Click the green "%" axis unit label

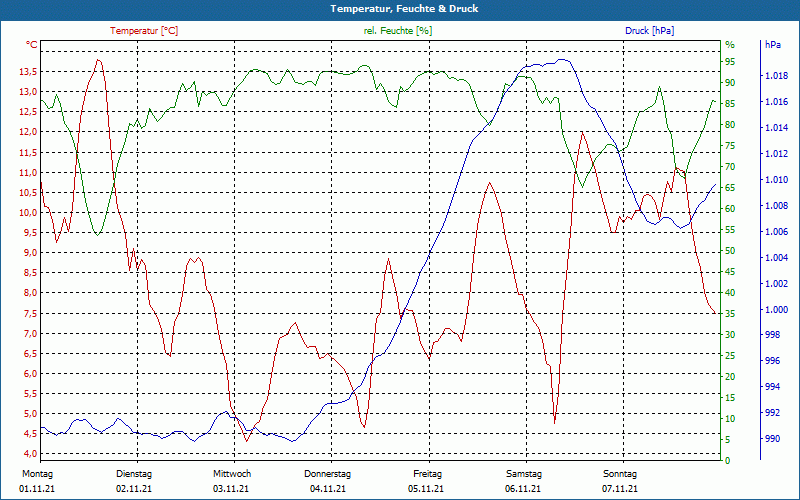[730, 45]
